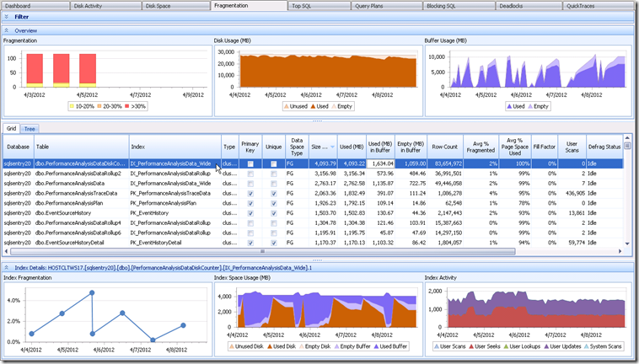
Task: Select the dbo.EventSourceHistory table row
Action: click(313, 213)
